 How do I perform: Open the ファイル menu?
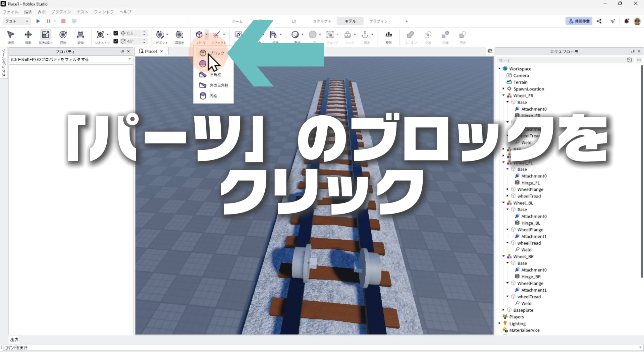pyautogui.click(x=11, y=12)
